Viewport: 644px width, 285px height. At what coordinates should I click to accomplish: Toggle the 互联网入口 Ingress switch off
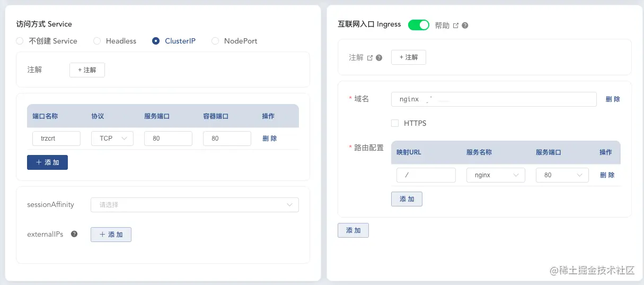coord(418,25)
